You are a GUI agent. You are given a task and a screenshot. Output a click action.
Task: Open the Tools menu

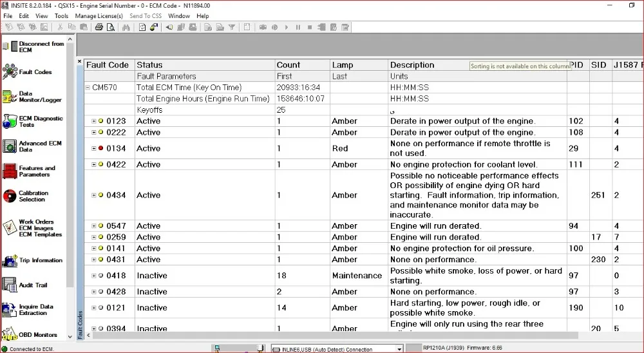(x=61, y=15)
